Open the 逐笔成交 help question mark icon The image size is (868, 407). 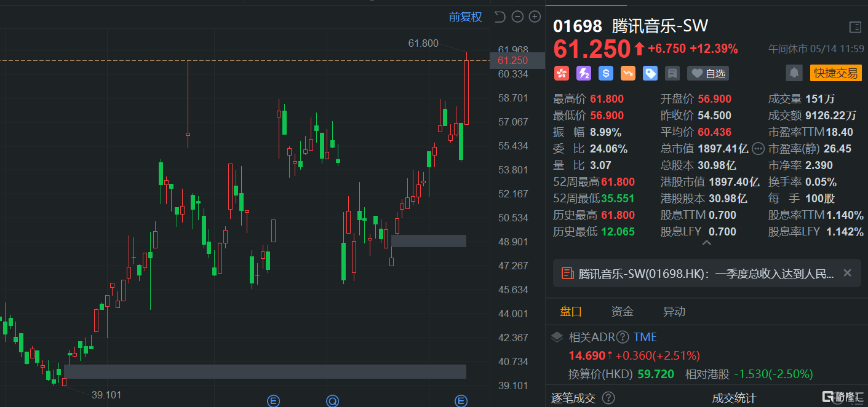[608, 398]
